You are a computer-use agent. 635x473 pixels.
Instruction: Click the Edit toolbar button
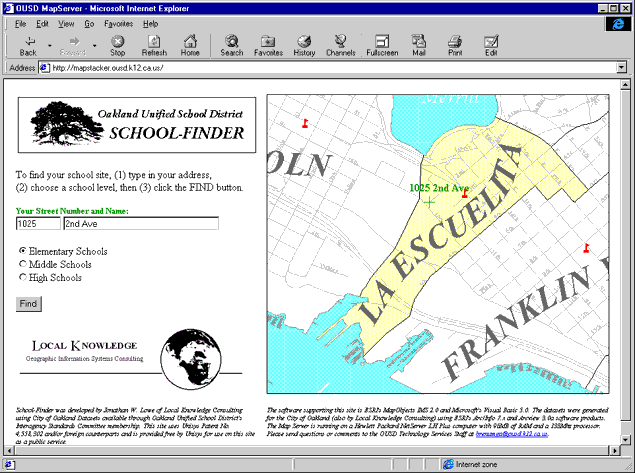coord(491,45)
